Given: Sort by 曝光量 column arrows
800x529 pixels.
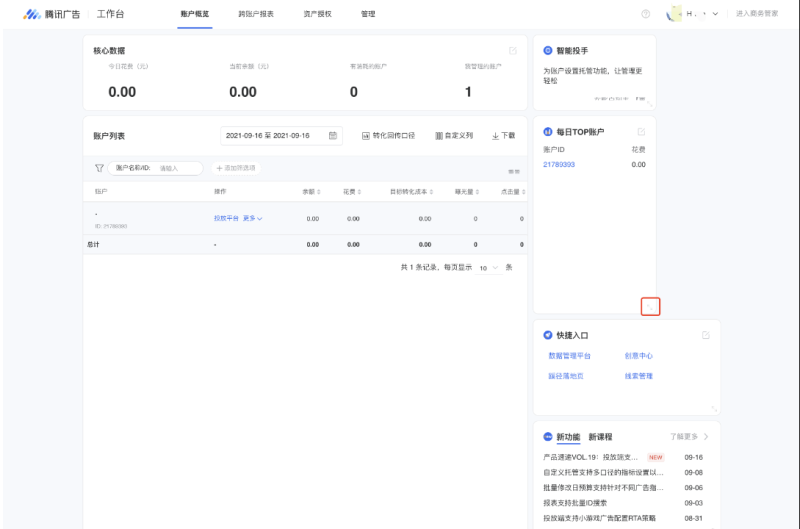Looking at the screenshot, I should (477, 192).
